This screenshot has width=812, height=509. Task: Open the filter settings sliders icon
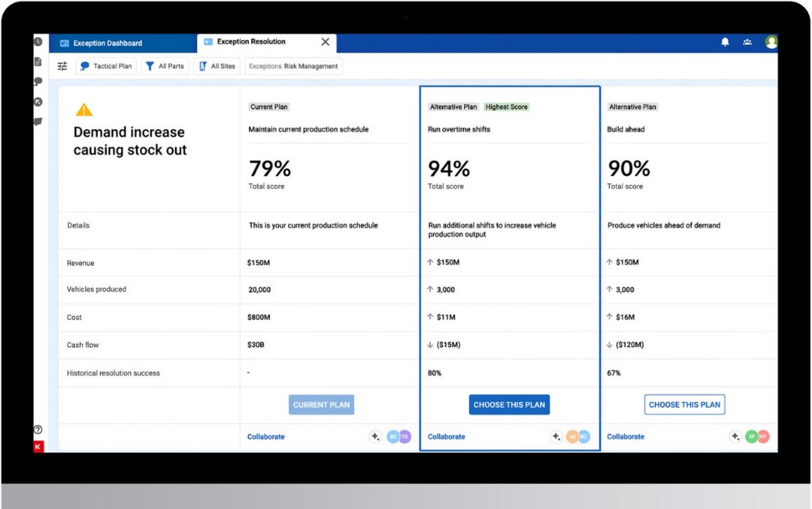[x=62, y=66]
